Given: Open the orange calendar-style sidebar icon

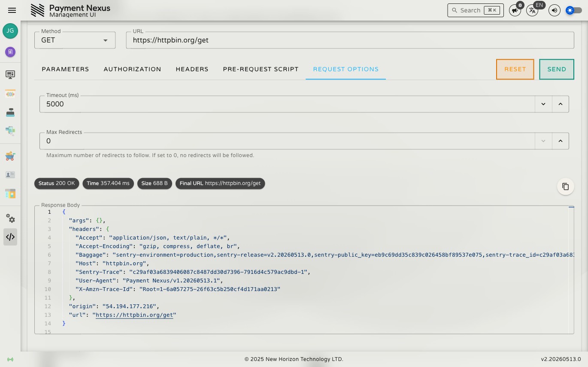Looking at the screenshot, I should (10, 94).
